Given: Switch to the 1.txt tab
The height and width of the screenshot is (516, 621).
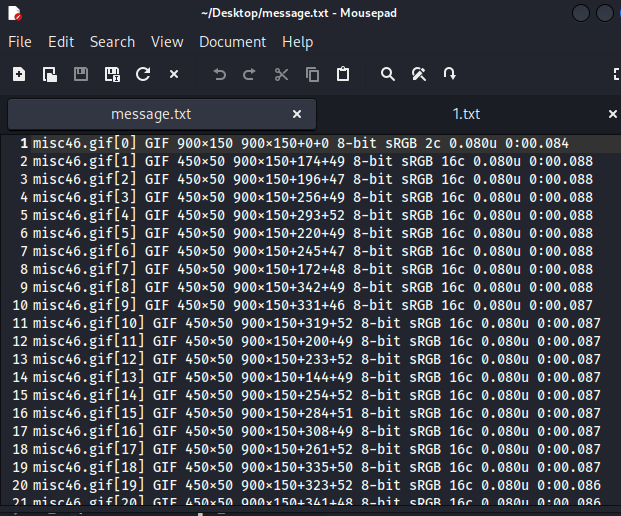Looking at the screenshot, I should pos(466,114).
